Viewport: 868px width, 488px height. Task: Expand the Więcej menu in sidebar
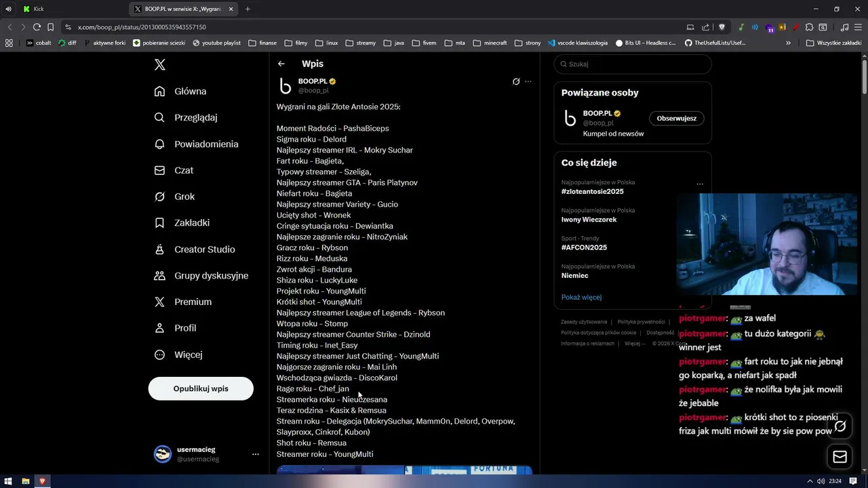pyautogui.click(x=179, y=354)
